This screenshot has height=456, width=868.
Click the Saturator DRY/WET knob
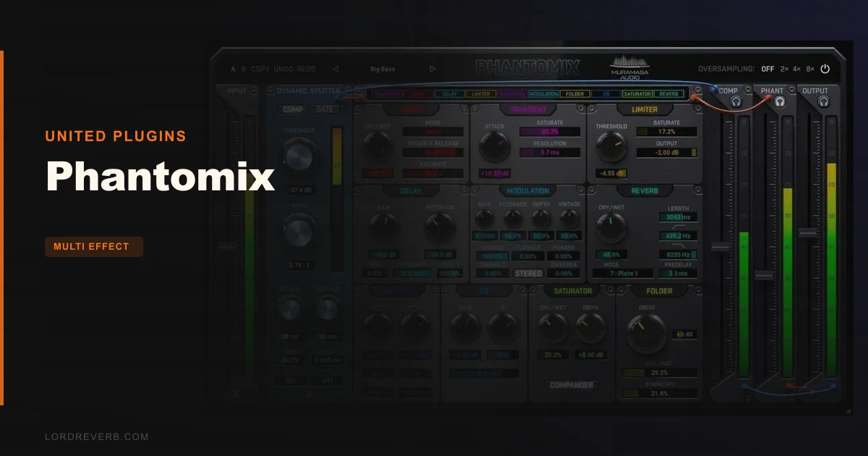[553, 328]
